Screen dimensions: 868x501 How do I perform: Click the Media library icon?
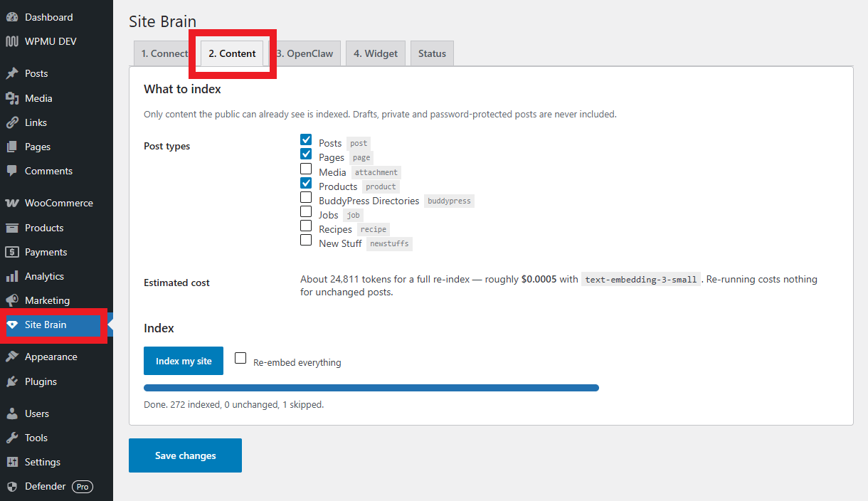point(12,98)
